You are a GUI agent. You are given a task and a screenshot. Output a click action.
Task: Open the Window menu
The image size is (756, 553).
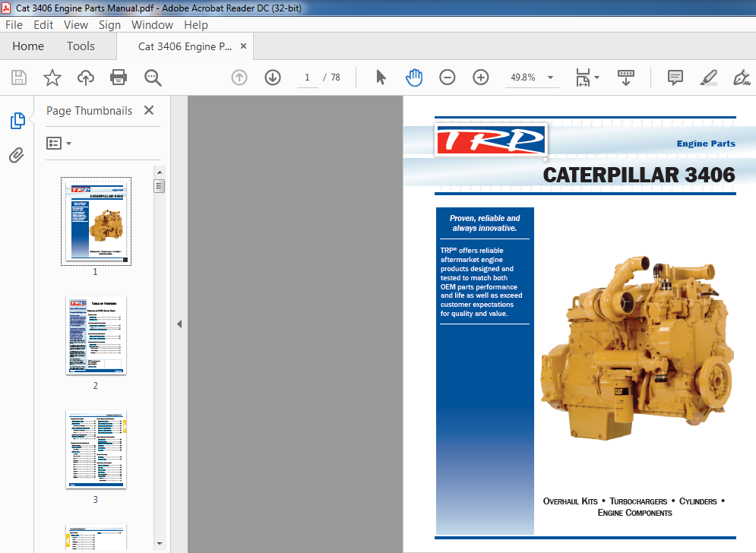point(153,25)
